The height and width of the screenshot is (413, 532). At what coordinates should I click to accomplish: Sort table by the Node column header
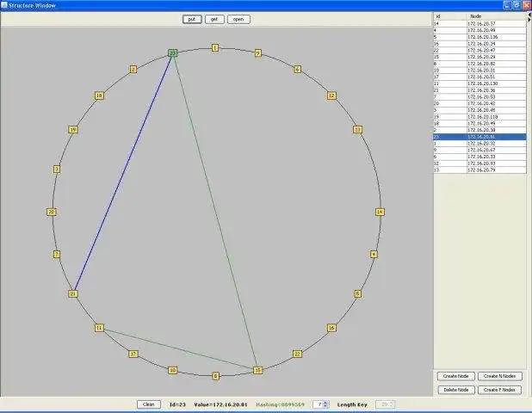(494, 16)
